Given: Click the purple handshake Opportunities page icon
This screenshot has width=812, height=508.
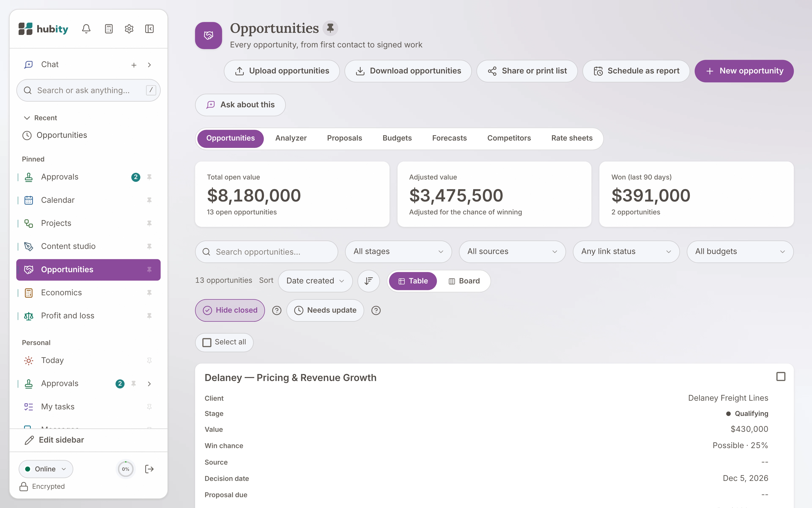Looking at the screenshot, I should [208, 36].
